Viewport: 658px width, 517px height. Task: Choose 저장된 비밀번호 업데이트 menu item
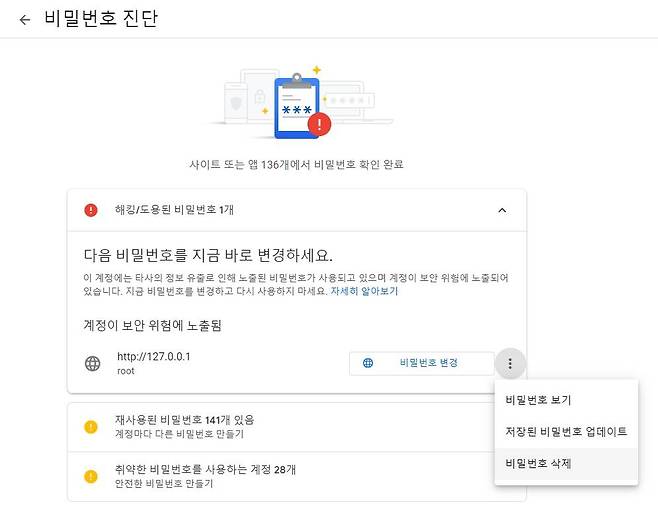tap(566, 432)
